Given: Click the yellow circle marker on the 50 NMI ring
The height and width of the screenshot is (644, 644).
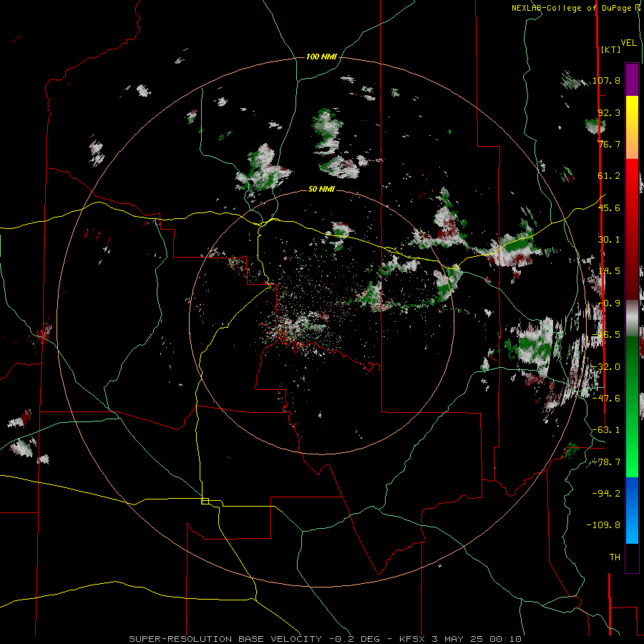Looking at the screenshot, I should 456,268.
